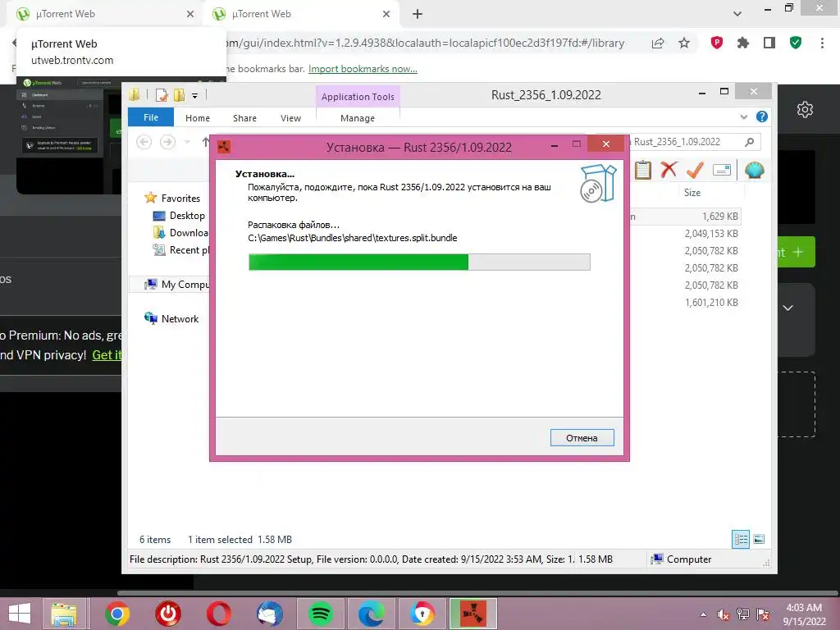Screen dimensions: 840x630
Task: Toggle the Chrome side panel icon
Action: [x=769, y=43]
